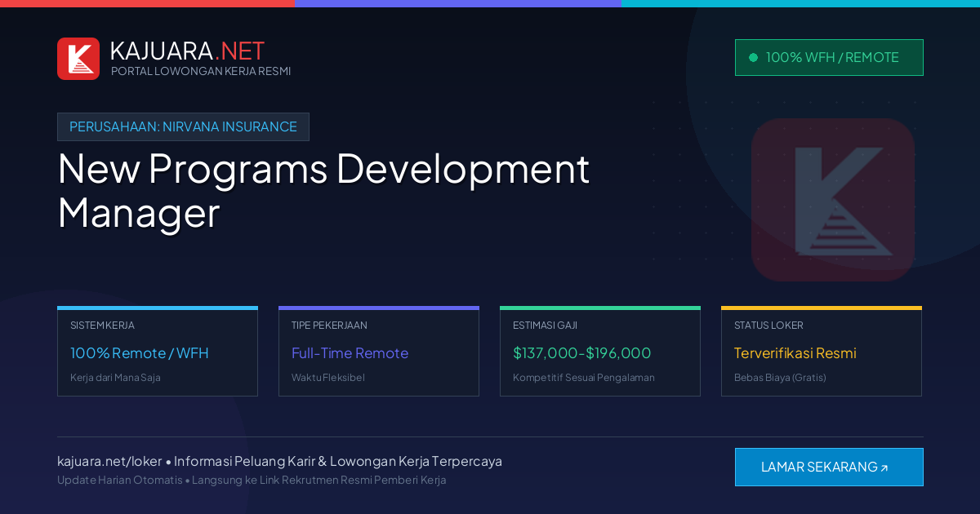Click the arrow icon in Lamar Sekarang
This screenshot has height=514, width=980.
(884, 468)
